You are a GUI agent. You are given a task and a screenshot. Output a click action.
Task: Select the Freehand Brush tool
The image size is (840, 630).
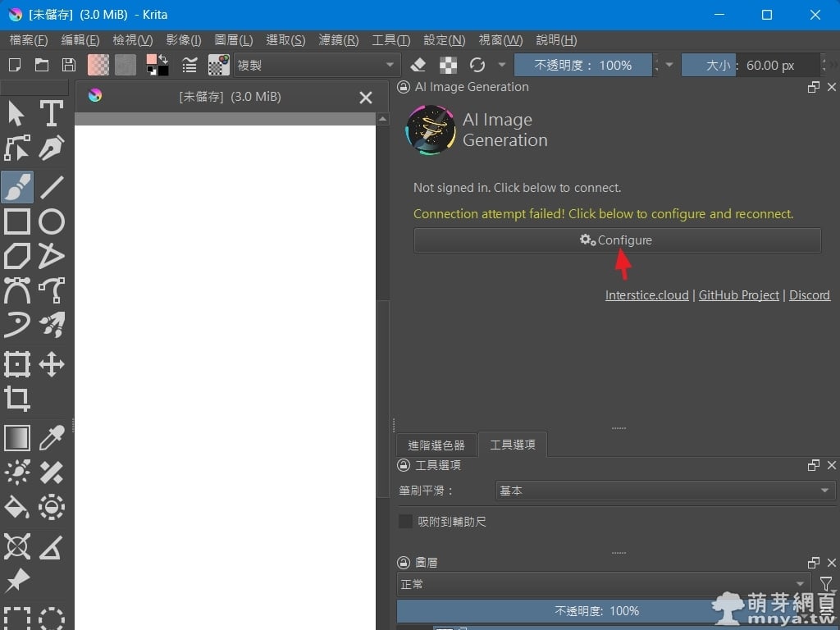click(x=17, y=187)
